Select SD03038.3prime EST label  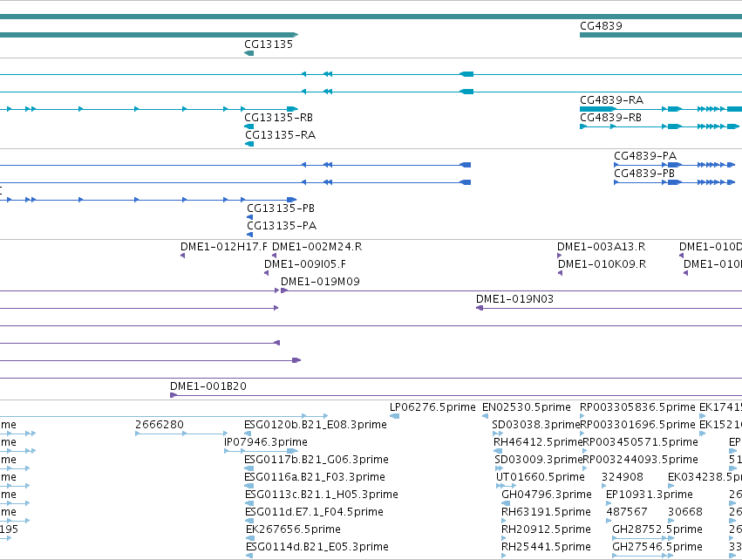(x=535, y=425)
